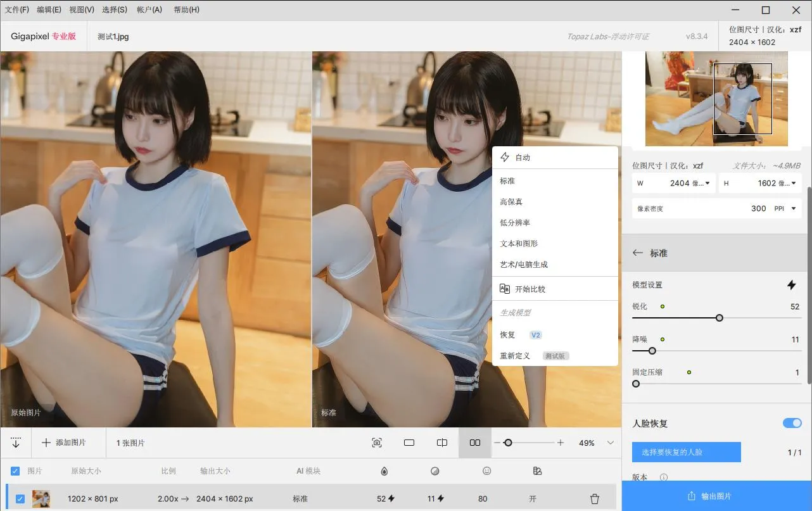Delete 测试1.jpg using the trash icon
Image resolution: width=812 pixels, height=511 pixels.
pos(594,498)
